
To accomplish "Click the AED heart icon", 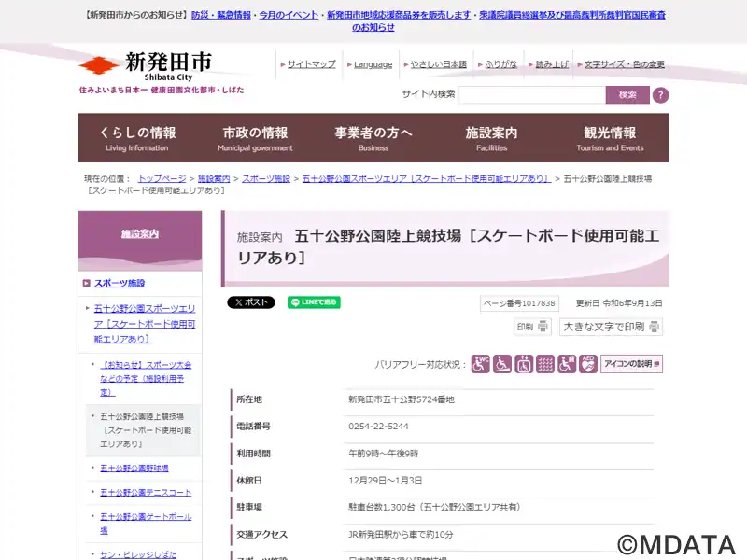I will coord(588,364).
